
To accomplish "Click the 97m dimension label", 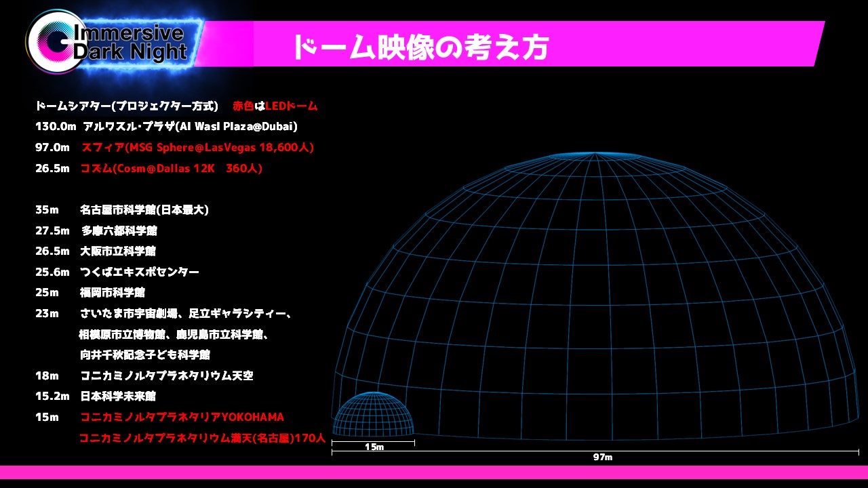I will click(x=602, y=457).
